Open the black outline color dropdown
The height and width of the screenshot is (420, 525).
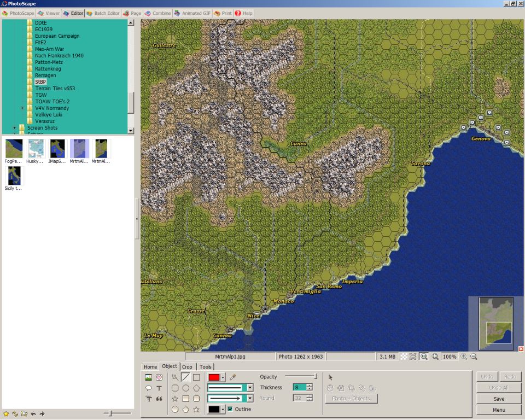point(223,409)
